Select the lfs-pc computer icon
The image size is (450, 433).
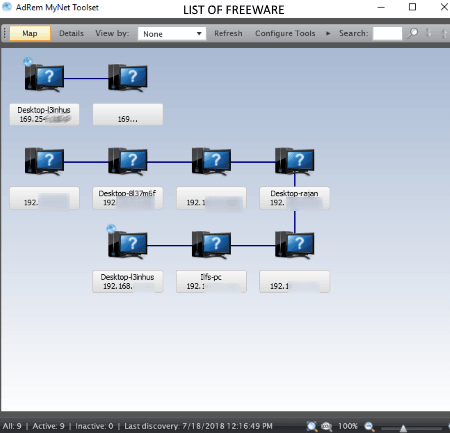pos(211,245)
